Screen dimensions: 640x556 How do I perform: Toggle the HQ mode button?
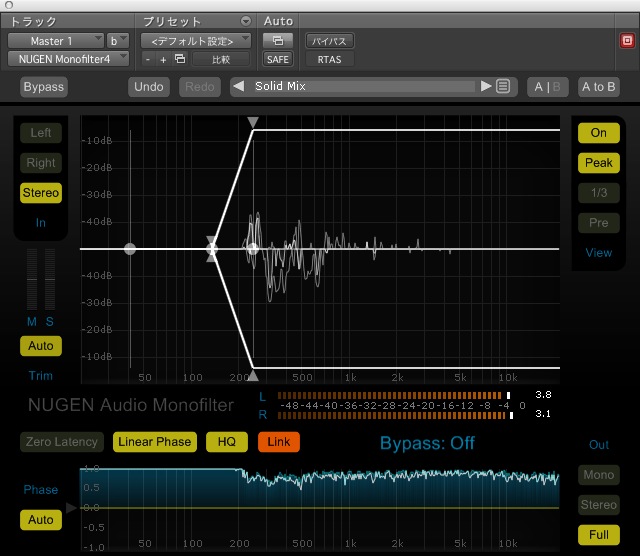click(x=227, y=442)
